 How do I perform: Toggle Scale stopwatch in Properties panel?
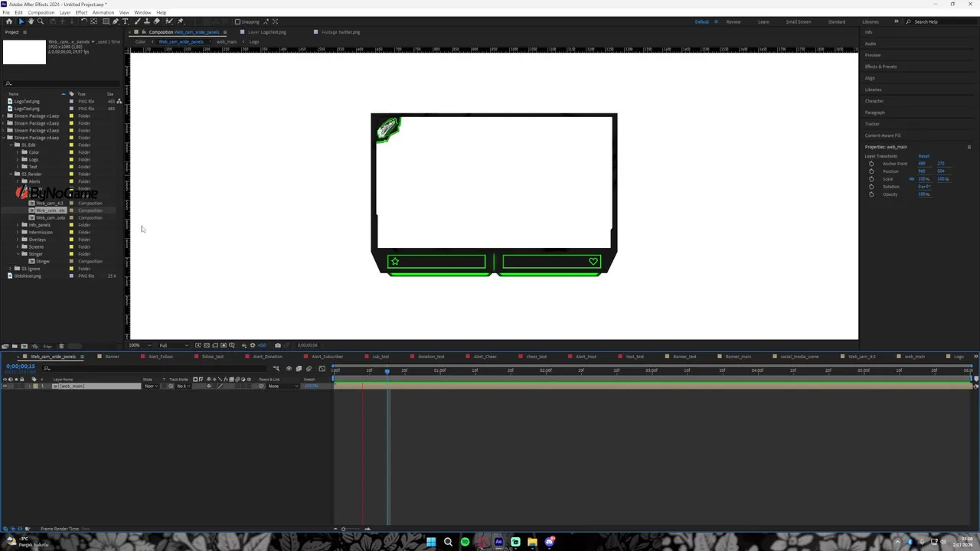pos(871,179)
